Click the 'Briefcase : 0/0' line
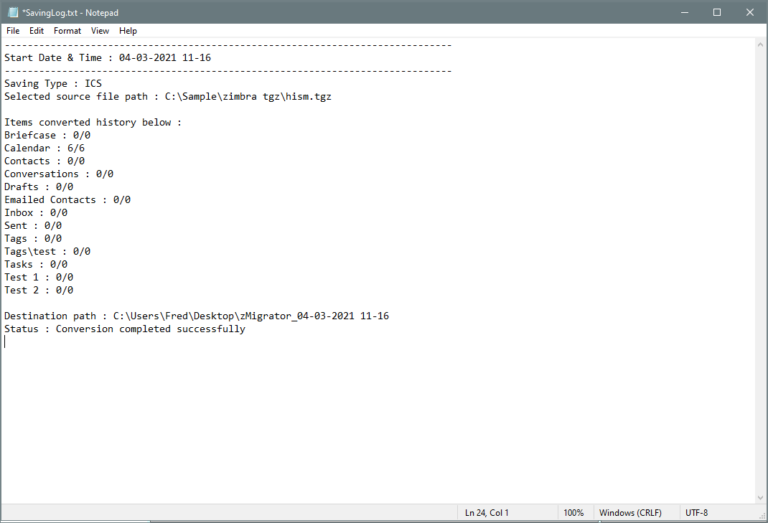Viewport: 768px width, 523px height. [48, 135]
